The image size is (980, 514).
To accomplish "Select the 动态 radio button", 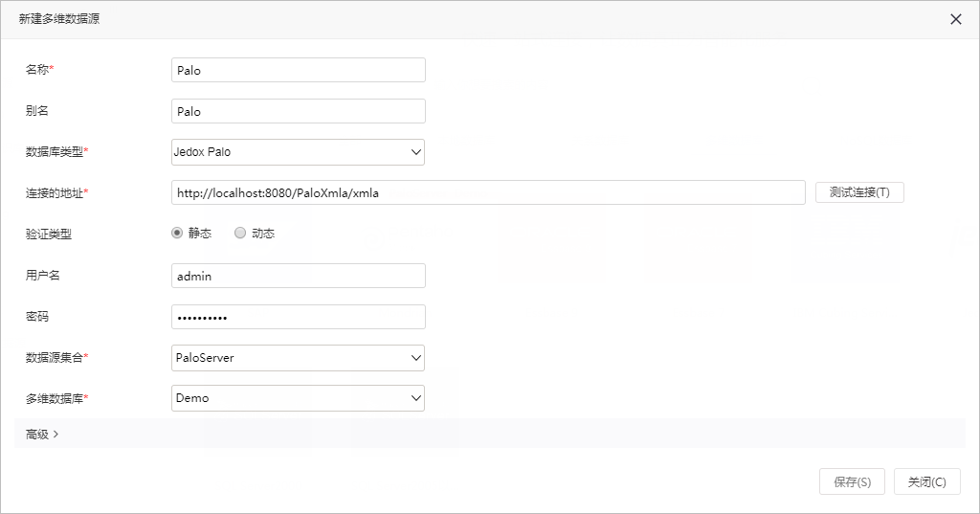I will pyautogui.click(x=240, y=233).
